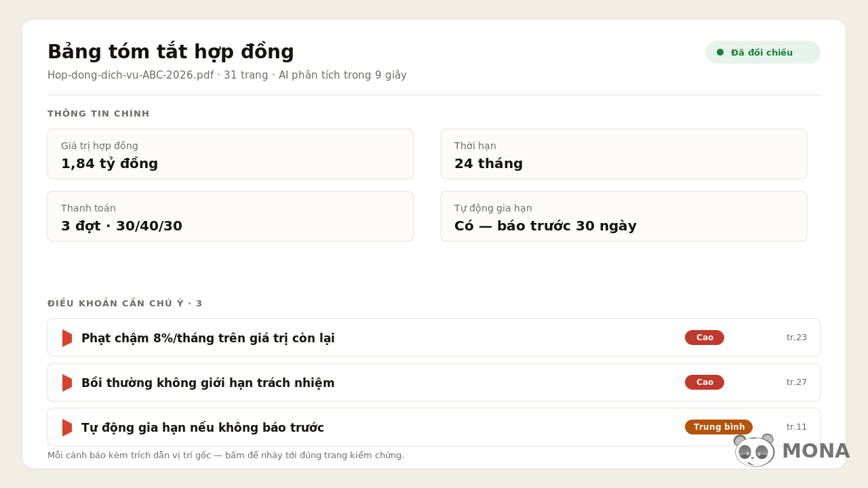868x488 pixels.
Task: Open the Giá trị hợp đồng card
Action: [x=231, y=154]
